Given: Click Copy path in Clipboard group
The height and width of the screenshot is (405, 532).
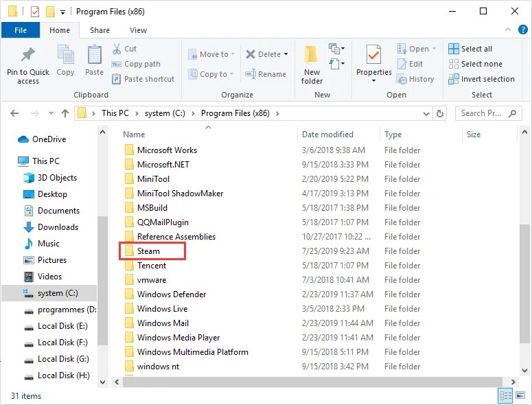Looking at the screenshot, I should [x=136, y=64].
